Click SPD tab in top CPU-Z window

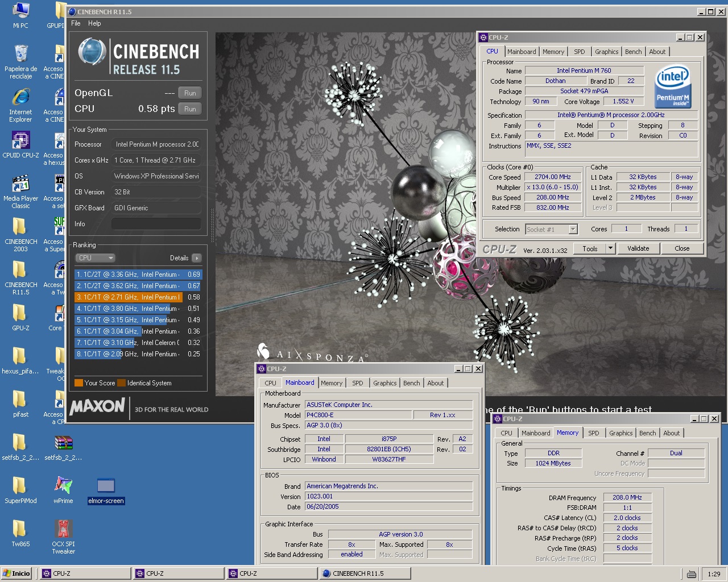tap(580, 52)
